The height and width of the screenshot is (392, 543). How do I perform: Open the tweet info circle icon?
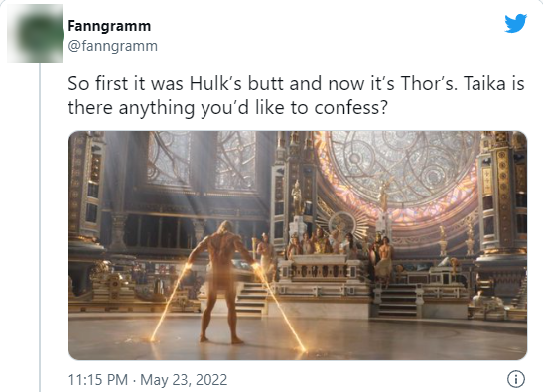point(516,379)
